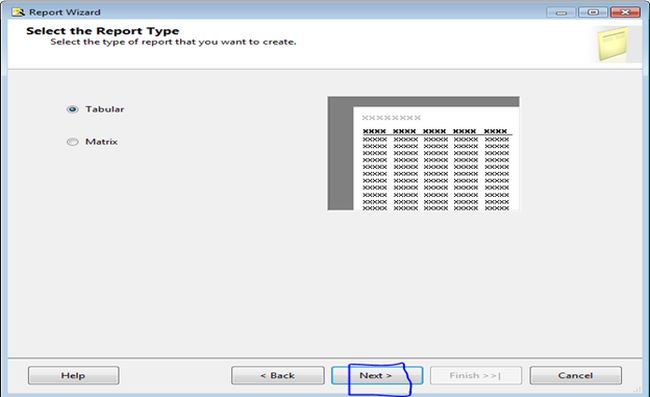Click the tabular report preview image
This screenshot has width=650, height=397.
tap(423, 153)
